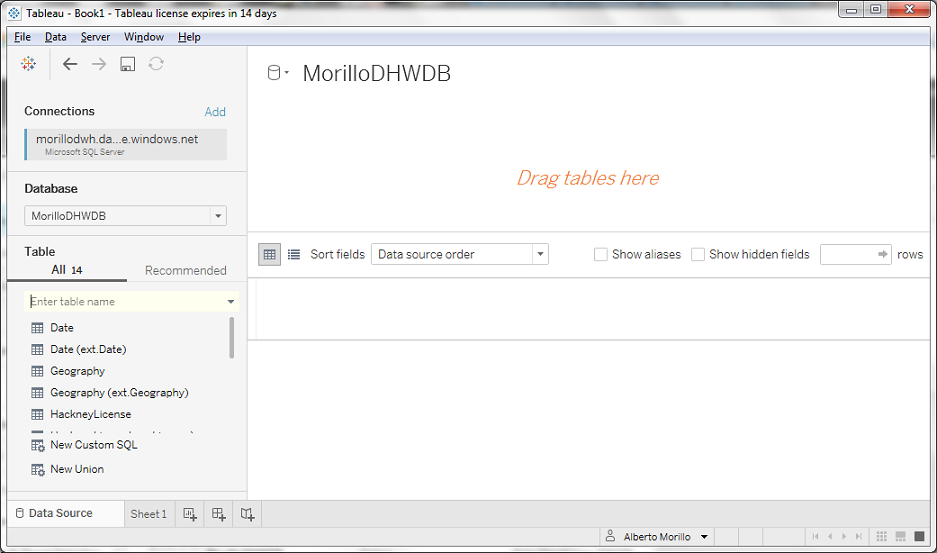937x553 pixels.
Task: Go back with the left arrow icon
Action: tap(70, 64)
